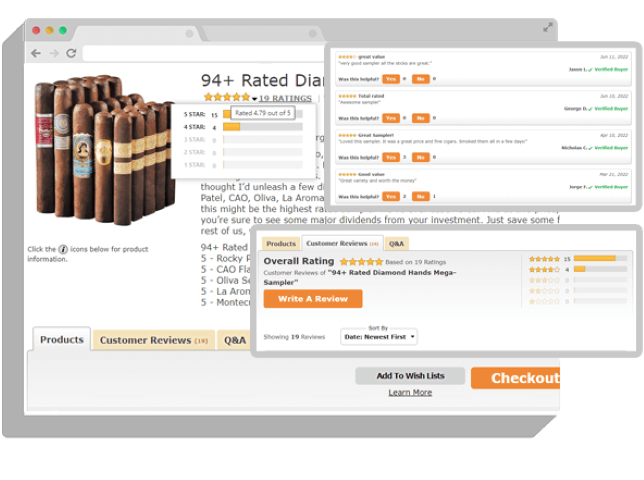
Task: Click the info (i) icon under the cigar image
Action: click(63, 249)
